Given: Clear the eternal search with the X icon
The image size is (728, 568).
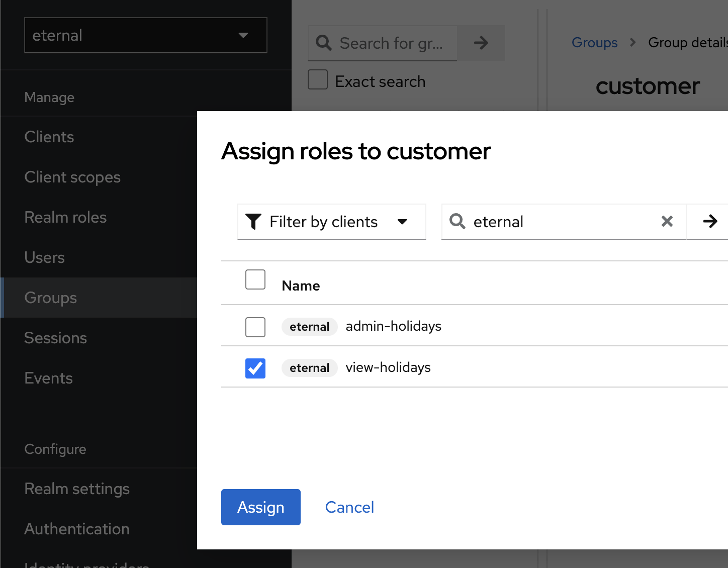Looking at the screenshot, I should tap(667, 221).
